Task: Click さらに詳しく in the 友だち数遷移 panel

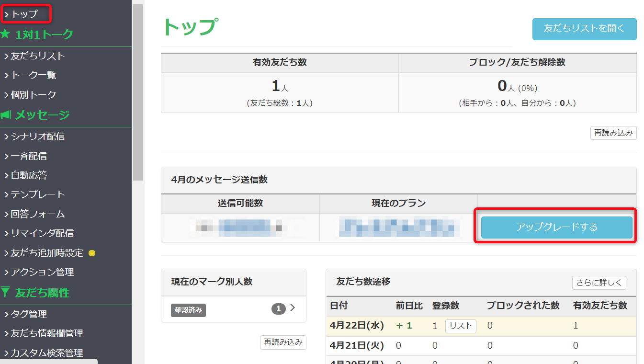Action: pyautogui.click(x=599, y=283)
